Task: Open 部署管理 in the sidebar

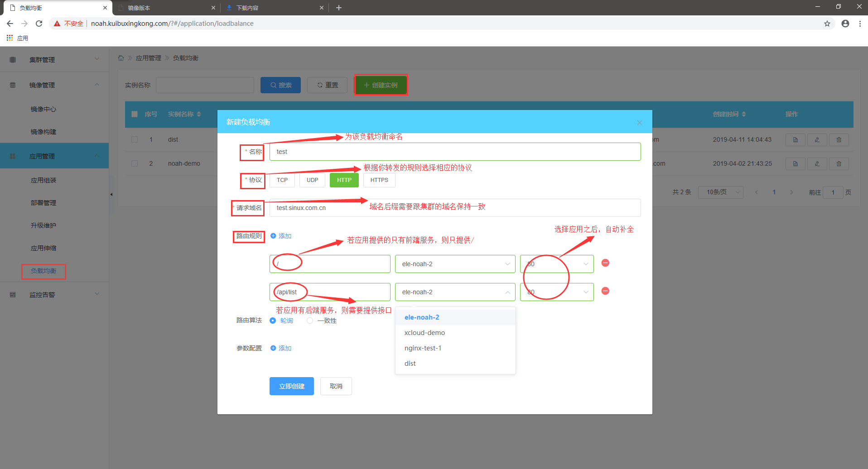Action: [43, 203]
